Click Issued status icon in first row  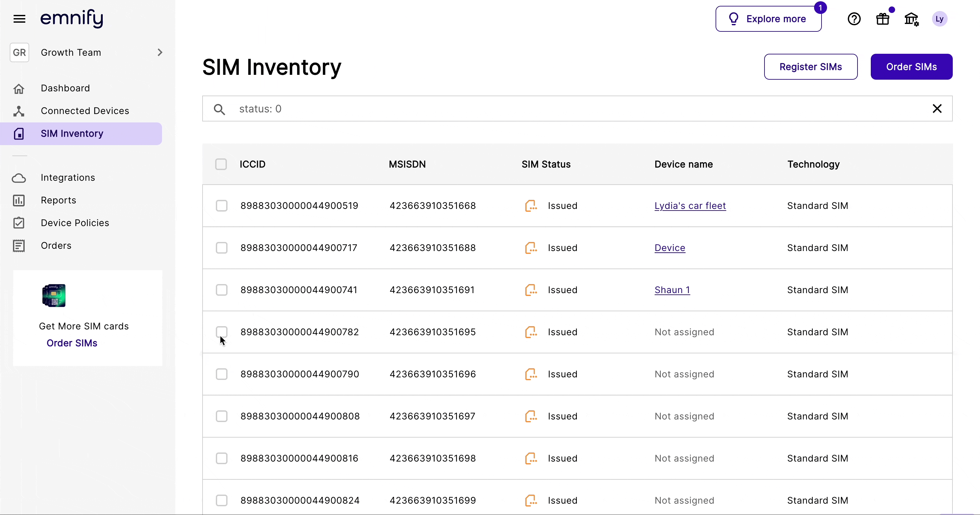pos(531,206)
